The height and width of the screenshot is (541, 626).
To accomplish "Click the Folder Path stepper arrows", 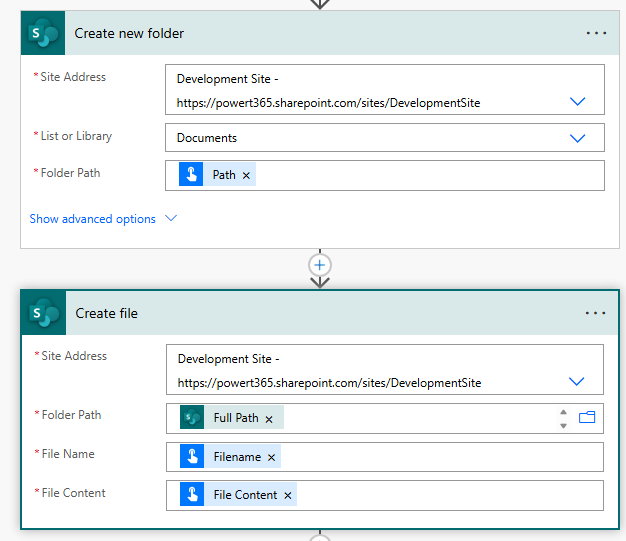I will click(563, 418).
